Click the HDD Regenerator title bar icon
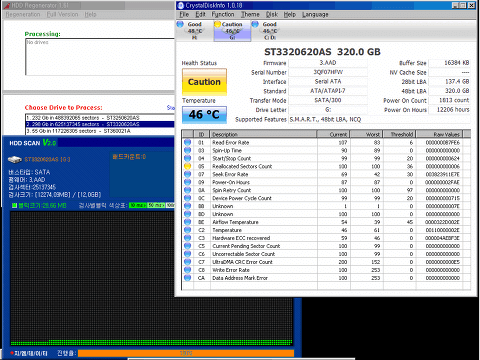 point(6,5)
